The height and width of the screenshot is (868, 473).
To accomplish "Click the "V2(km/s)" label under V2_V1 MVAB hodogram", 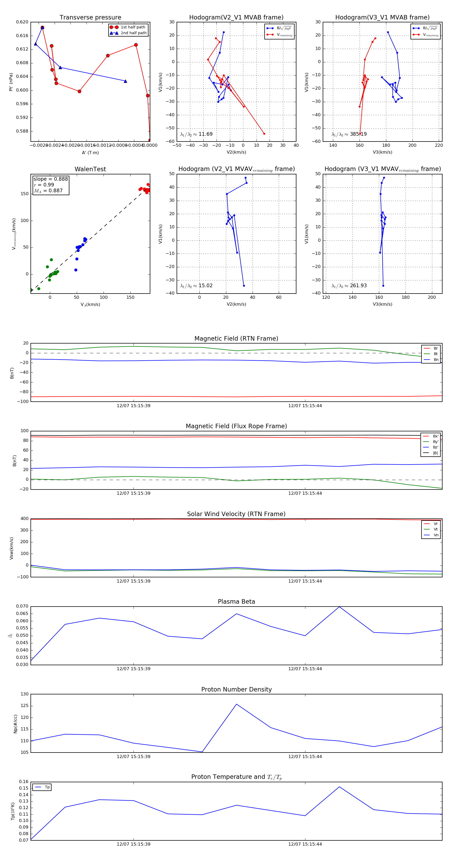I will point(236,152).
